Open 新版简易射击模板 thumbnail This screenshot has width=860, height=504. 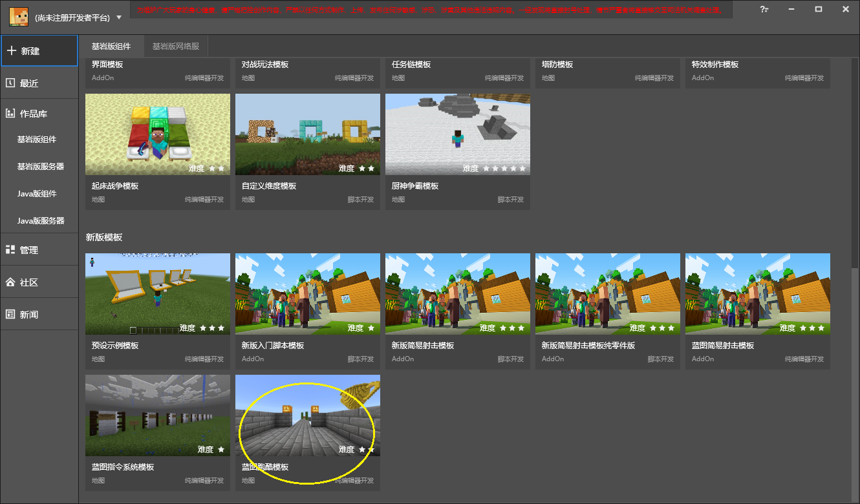click(458, 294)
